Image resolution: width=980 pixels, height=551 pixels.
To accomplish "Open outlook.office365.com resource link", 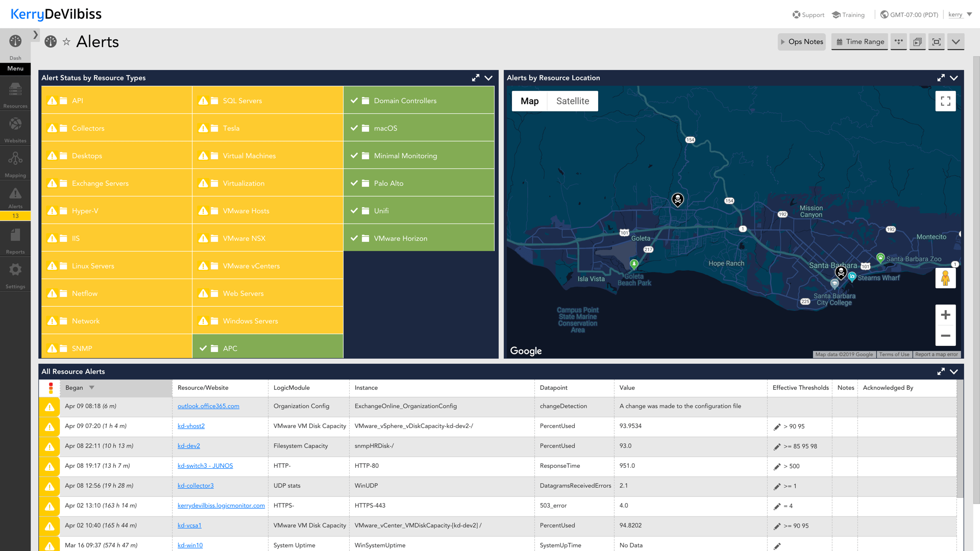I will coord(208,406).
